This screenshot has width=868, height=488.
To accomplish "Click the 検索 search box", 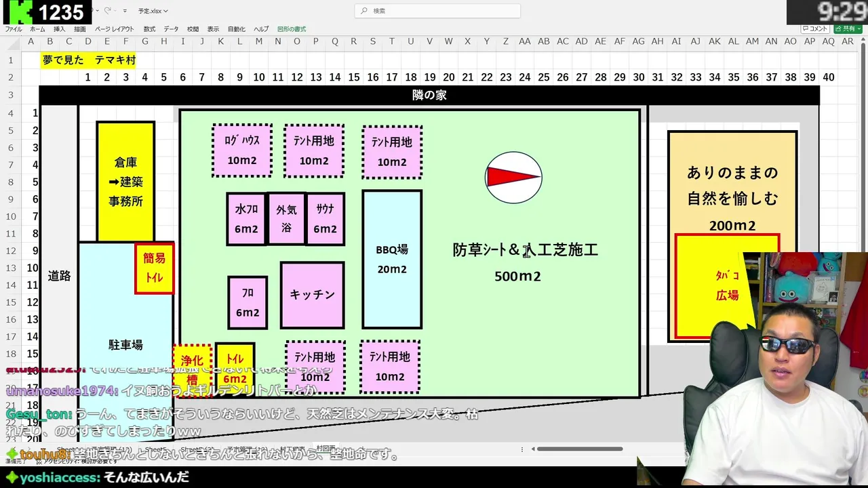I will coord(437,11).
